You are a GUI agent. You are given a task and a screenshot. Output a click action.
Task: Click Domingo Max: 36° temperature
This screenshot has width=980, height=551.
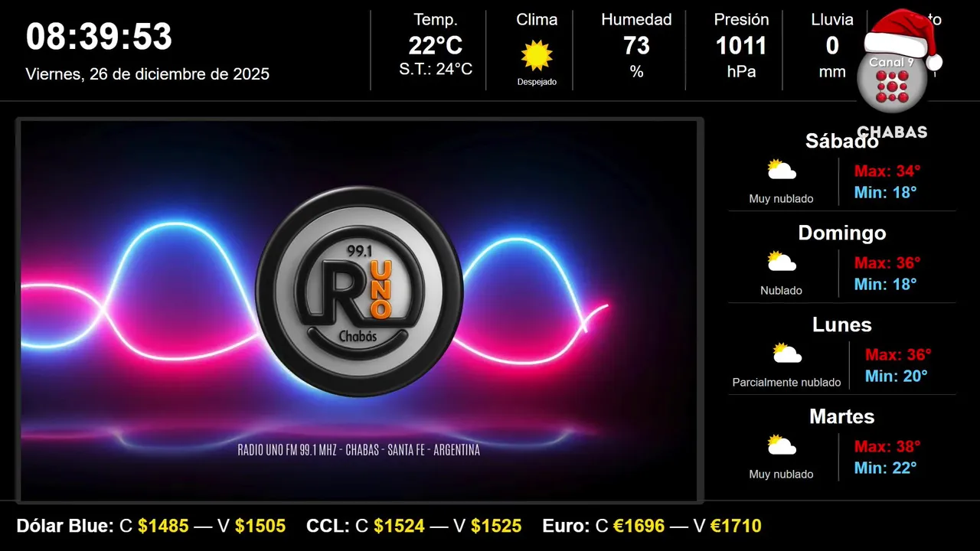coord(887,262)
